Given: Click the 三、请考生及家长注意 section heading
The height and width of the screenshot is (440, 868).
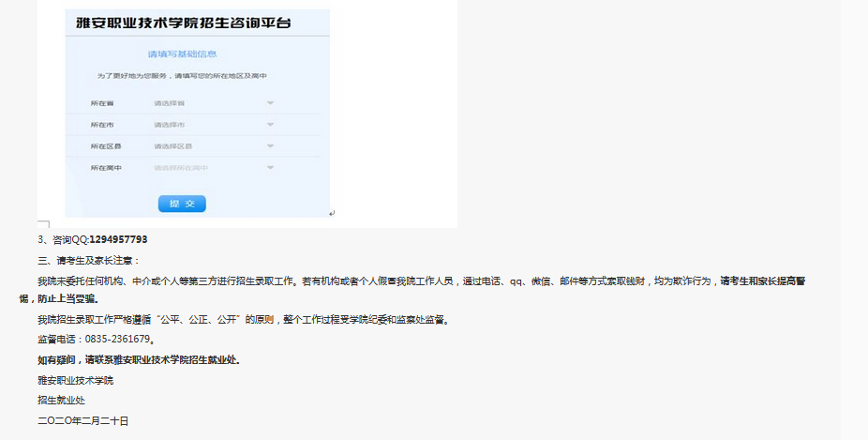Looking at the screenshot, I should click(88, 260).
